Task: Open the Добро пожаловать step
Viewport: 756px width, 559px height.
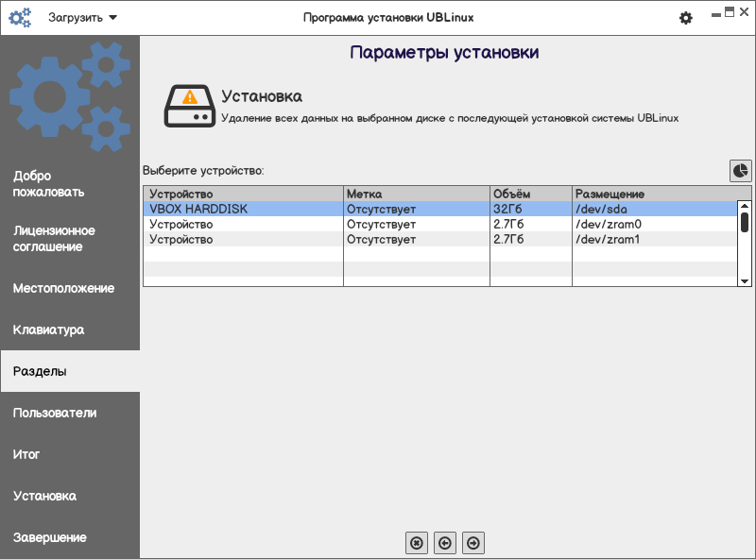Action: (x=70, y=184)
